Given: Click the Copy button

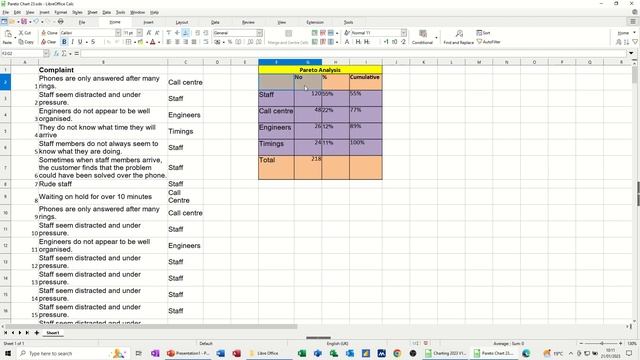Looking at the screenshot, I should (x=26, y=42).
